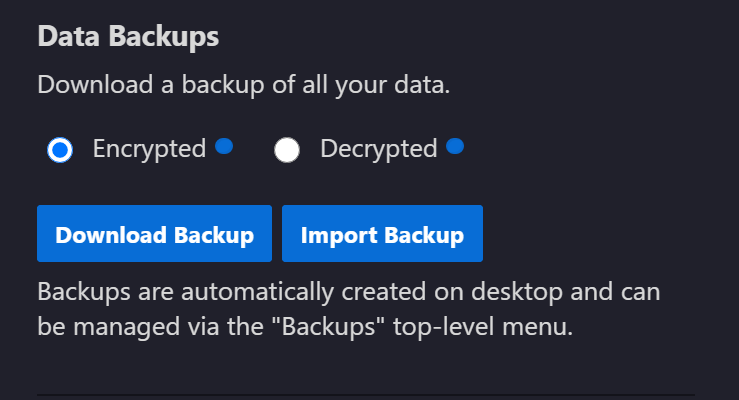The height and width of the screenshot is (400, 739).
Task: Click the line mentioning the top-level menu
Action: 305,327
